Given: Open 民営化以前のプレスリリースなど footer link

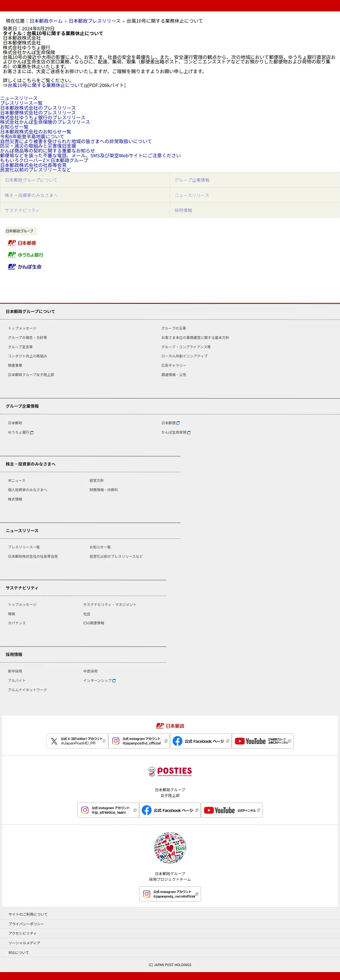Looking at the screenshot, I should pyautogui.click(x=116, y=556).
